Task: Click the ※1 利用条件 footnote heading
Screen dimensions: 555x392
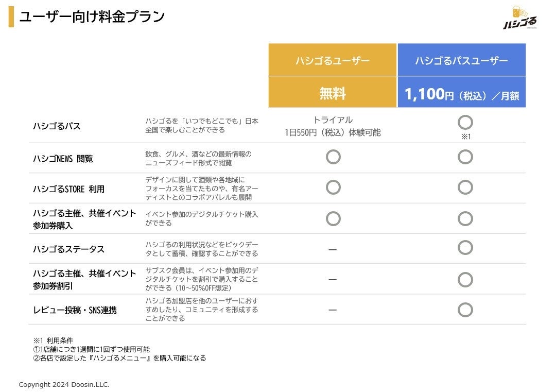Action: pyautogui.click(x=54, y=340)
